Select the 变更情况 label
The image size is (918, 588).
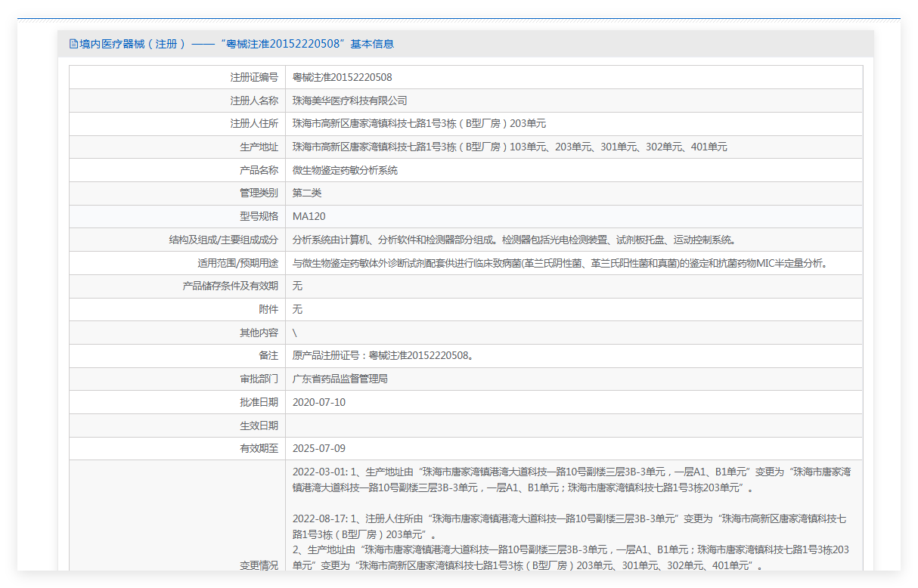pos(259,565)
